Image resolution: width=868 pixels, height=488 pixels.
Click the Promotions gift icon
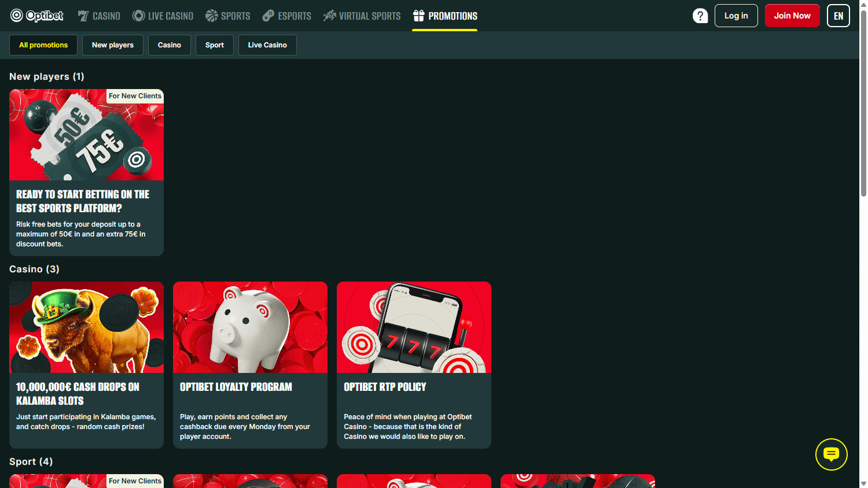(418, 16)
